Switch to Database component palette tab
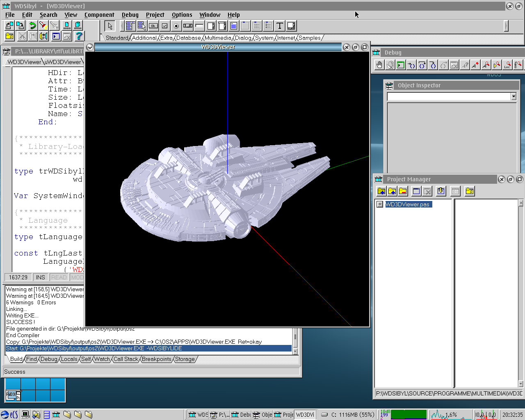 (x=189, y=38)
